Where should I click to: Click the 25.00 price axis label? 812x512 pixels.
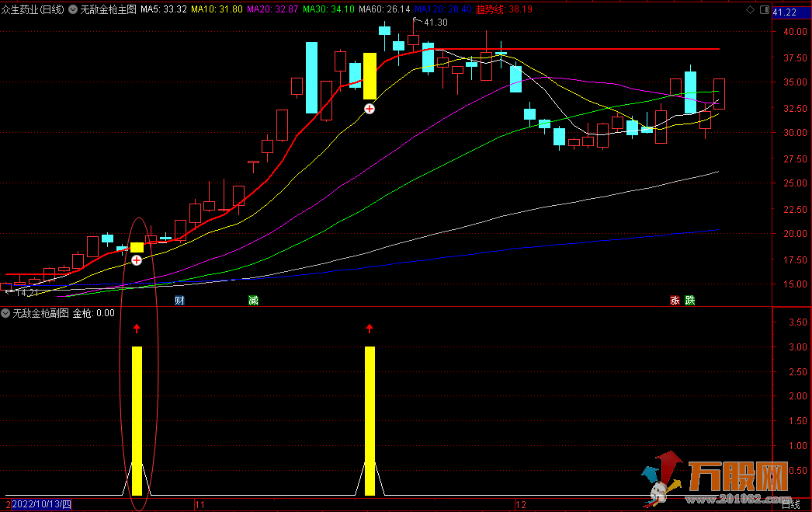coord(795,183)
